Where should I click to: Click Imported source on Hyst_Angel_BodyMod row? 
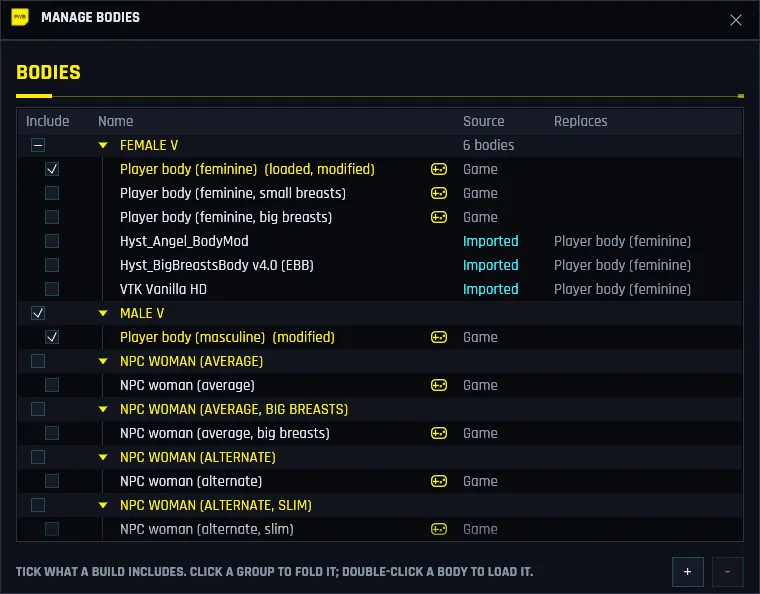(491, 241)
